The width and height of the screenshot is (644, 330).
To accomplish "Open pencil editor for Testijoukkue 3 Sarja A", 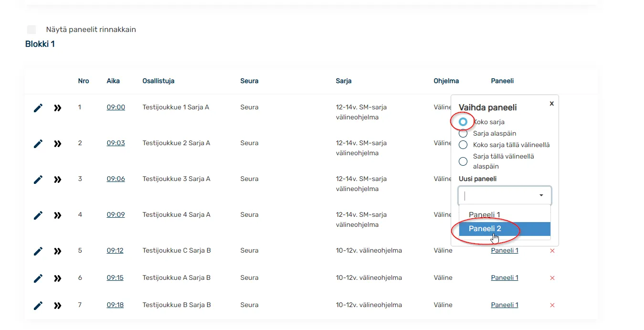I will (38, 180).
